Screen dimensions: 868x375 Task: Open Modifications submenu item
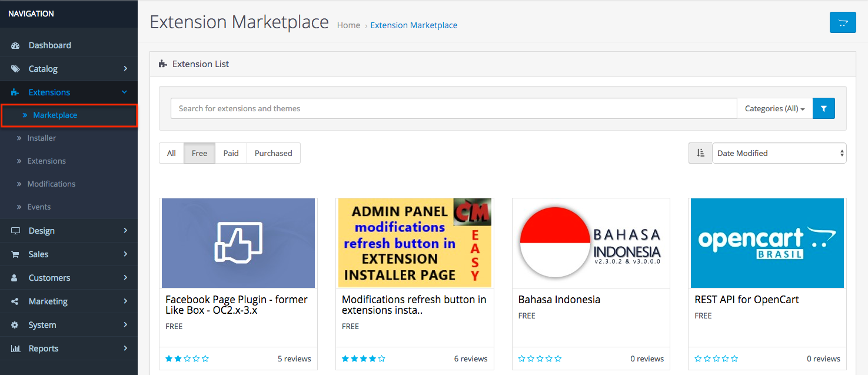click(x=69, y=184)
